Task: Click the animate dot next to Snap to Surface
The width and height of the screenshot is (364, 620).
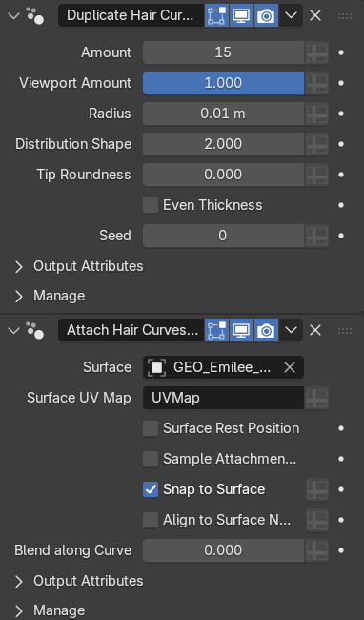Action: [341, 489]
